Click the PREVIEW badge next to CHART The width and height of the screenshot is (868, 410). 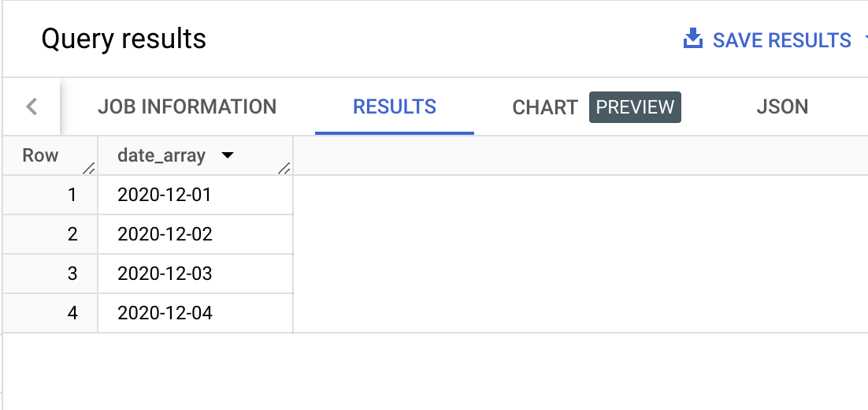(x=635, y=107)
